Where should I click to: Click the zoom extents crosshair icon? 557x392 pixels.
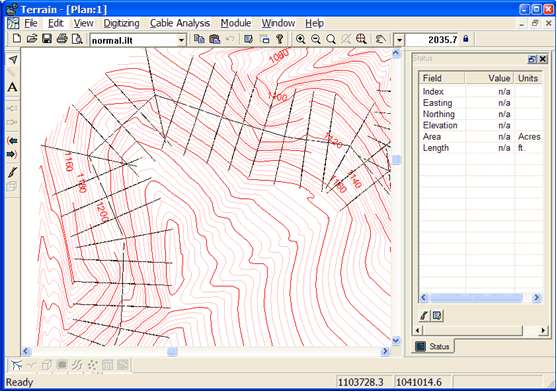[361, 39]
